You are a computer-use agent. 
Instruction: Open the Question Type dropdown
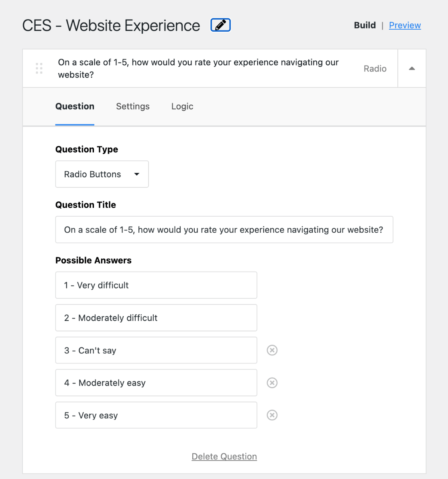[102, 174]
